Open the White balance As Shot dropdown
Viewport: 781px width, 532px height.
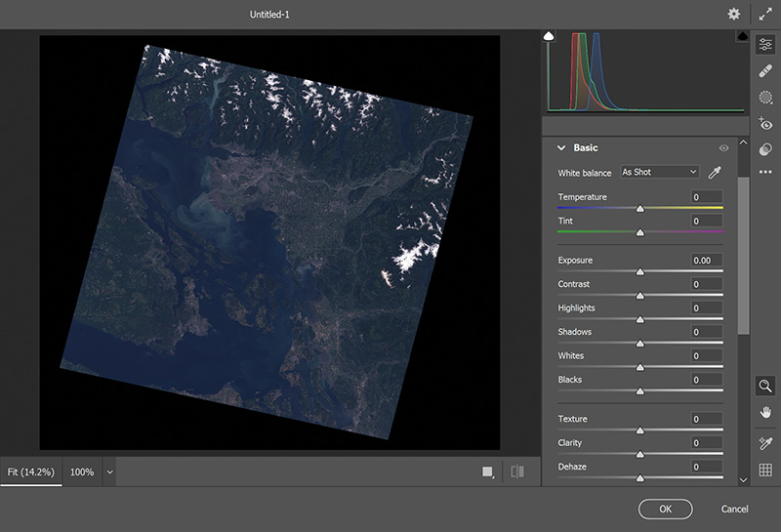(x=660, y=173)
